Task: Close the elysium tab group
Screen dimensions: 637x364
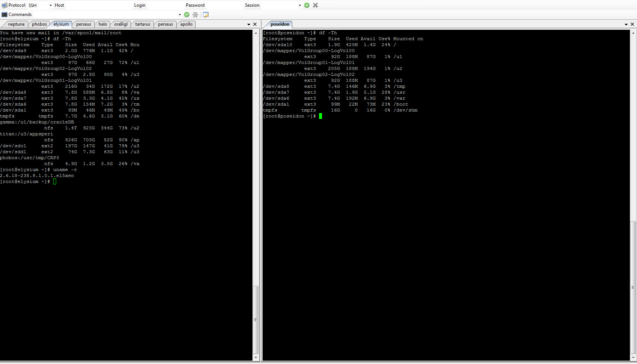Action: 255,24
